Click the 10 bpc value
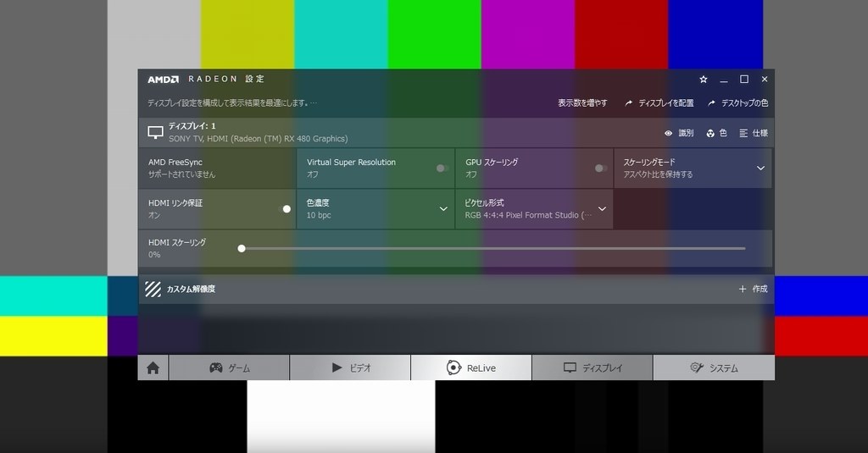Image resolution: width=868 pixels, height=453 pixels. click(319, 215)
